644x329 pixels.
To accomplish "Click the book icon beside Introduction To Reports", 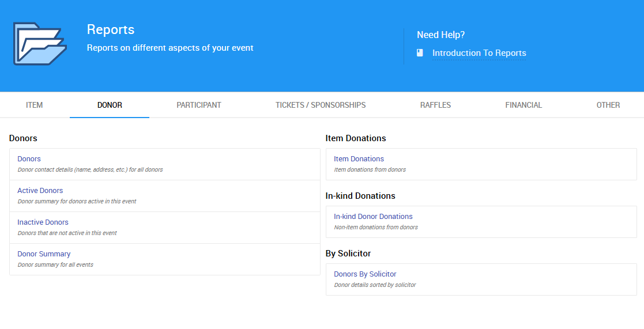I will pos(420,53).
